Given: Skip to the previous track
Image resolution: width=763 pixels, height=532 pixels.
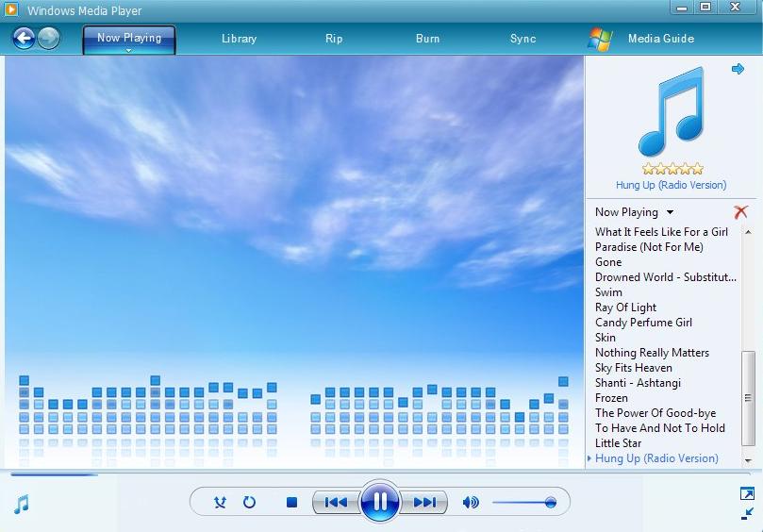Looking at the screenshot, I should [x=336, y=502].
